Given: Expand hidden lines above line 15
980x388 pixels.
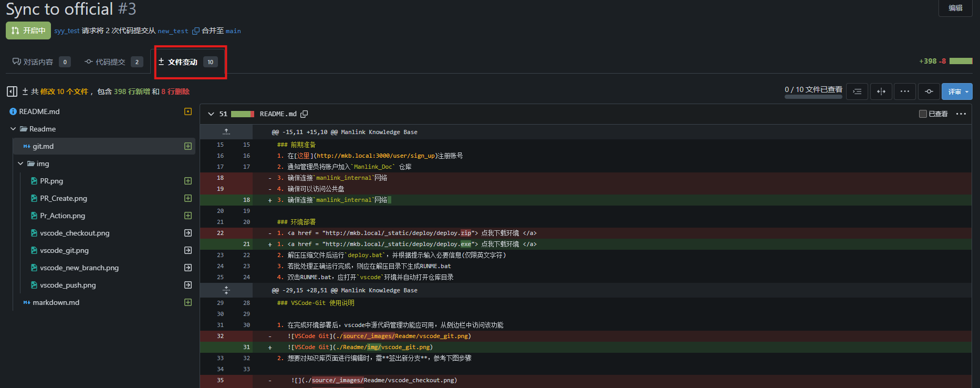Looking at the screenshot, I should [226, 132].
